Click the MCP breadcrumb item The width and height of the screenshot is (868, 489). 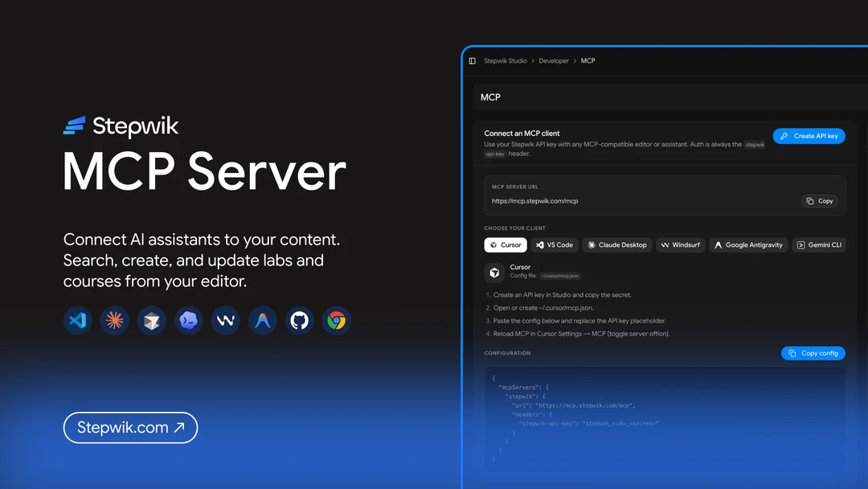[x=588, y=61]
